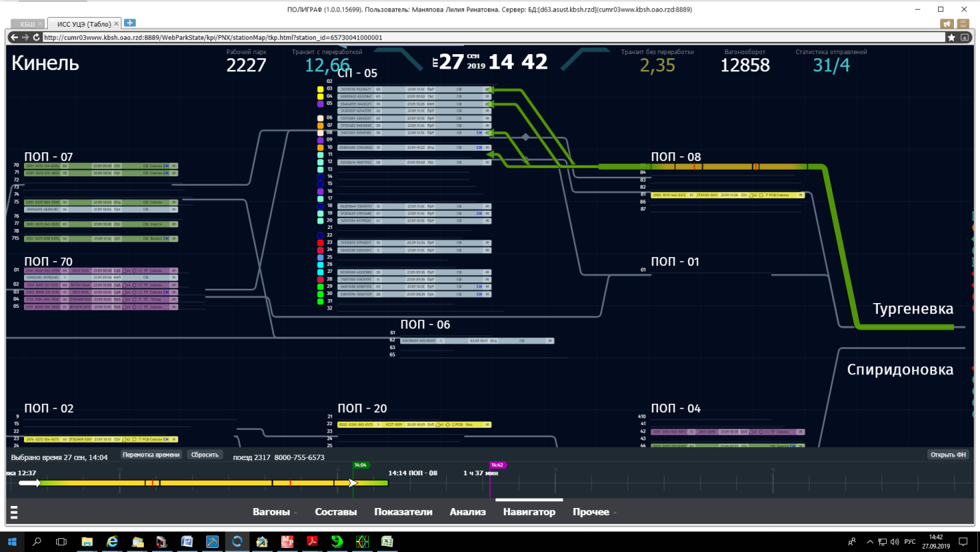Open the Показатели menu item
This screenshot has height=552, width=980.
[x=403, y=512]
